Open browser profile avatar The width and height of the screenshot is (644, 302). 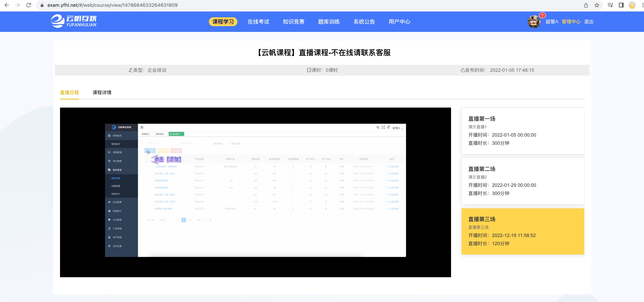coord(632,5)
